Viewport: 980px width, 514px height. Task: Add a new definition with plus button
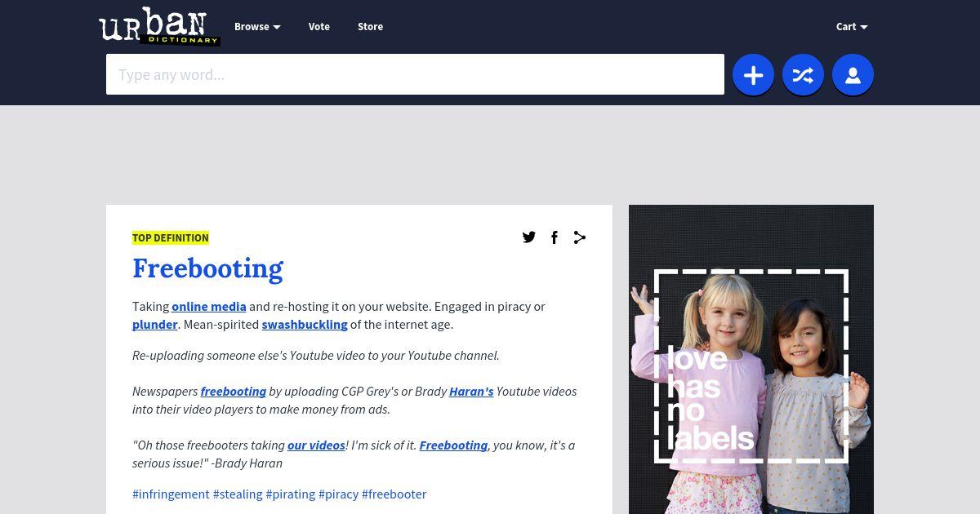pos(753,75)
